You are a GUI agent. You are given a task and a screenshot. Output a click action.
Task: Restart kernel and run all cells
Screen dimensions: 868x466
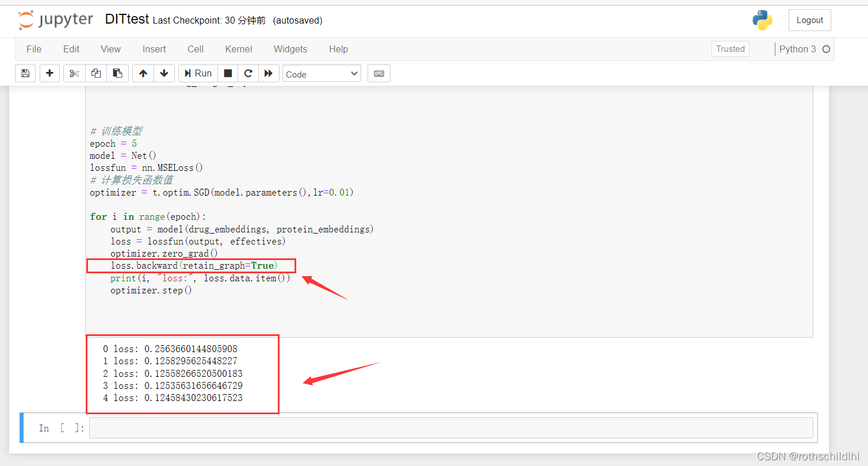(x=268, y=73)
